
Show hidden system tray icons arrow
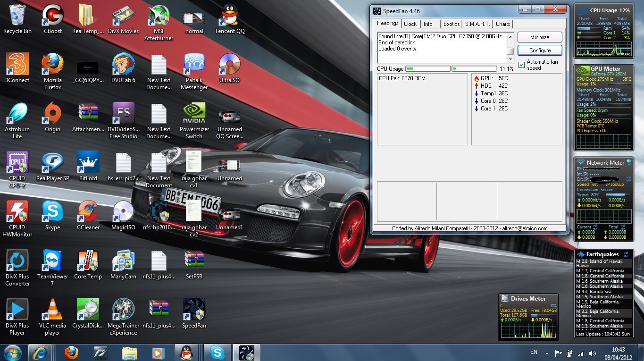(x=546, y=353)
